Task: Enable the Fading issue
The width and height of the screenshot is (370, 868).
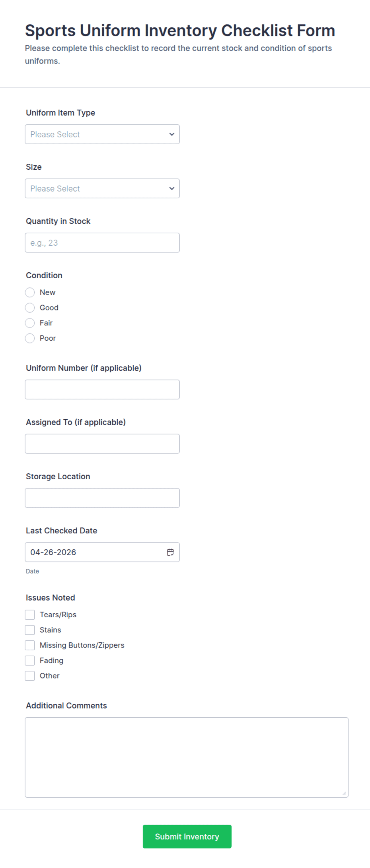Action: [30, 660]
